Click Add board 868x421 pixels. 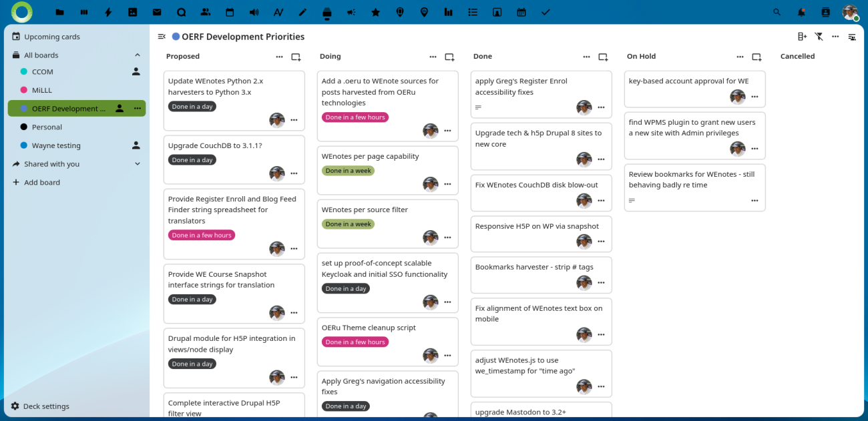[x=77, y=182]
